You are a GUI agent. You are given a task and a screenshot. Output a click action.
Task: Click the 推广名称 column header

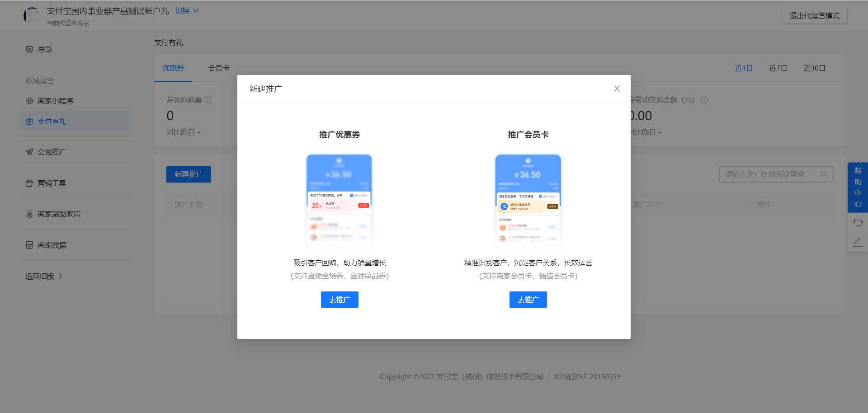[189, 205]
